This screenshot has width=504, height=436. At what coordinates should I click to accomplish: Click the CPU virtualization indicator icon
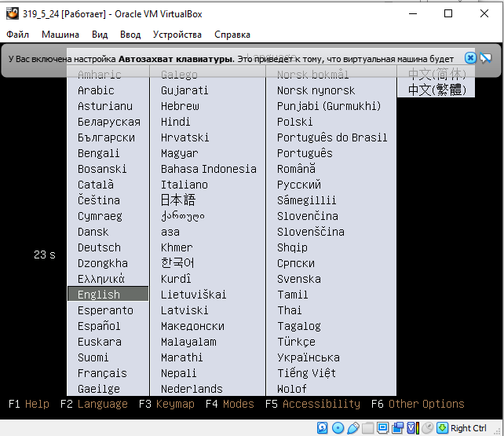[x=413, y=428]
